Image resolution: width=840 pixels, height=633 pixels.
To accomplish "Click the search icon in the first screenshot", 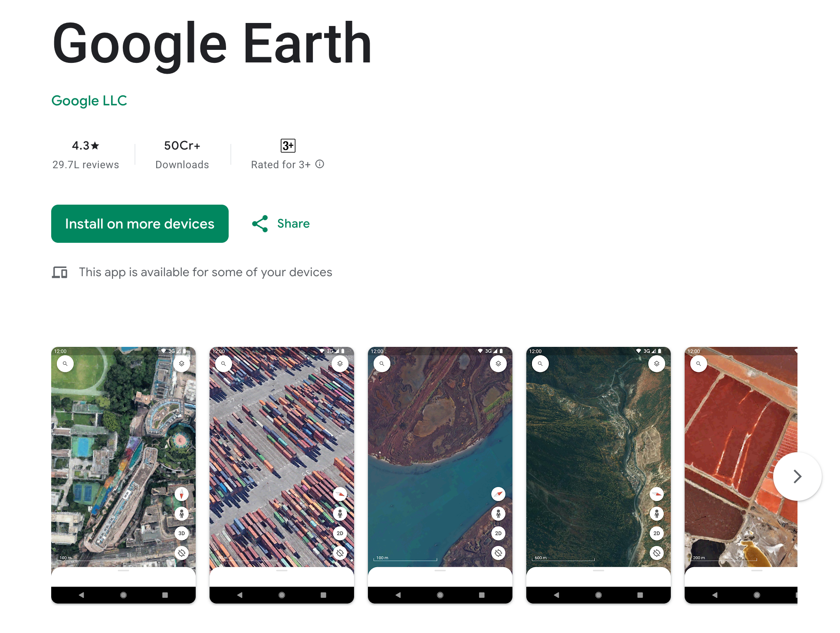I will 65,363.
